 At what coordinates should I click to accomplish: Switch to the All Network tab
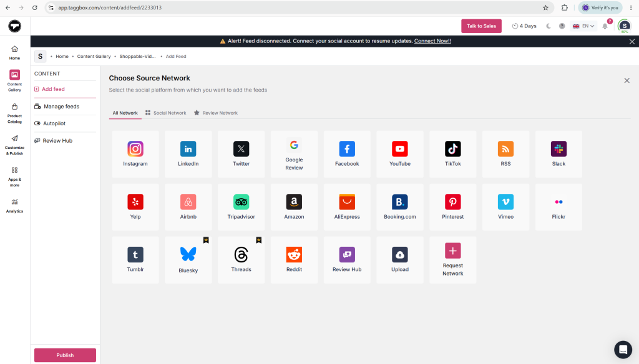click(125, 113)
